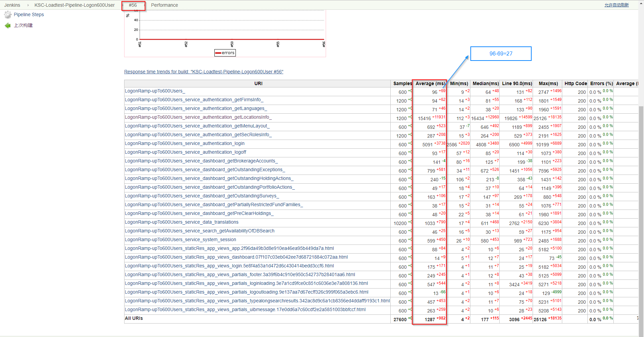Click the Errors (%) column header

point(601,84)
